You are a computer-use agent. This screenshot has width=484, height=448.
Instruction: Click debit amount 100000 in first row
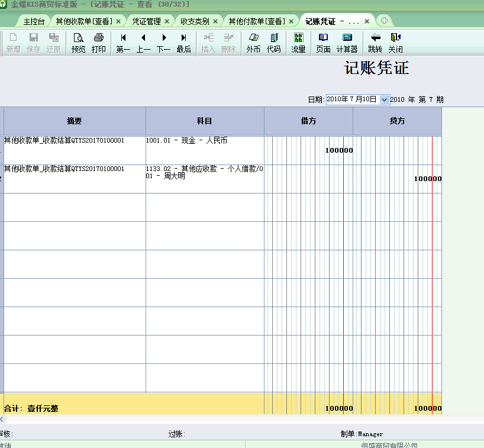[339, 150]
